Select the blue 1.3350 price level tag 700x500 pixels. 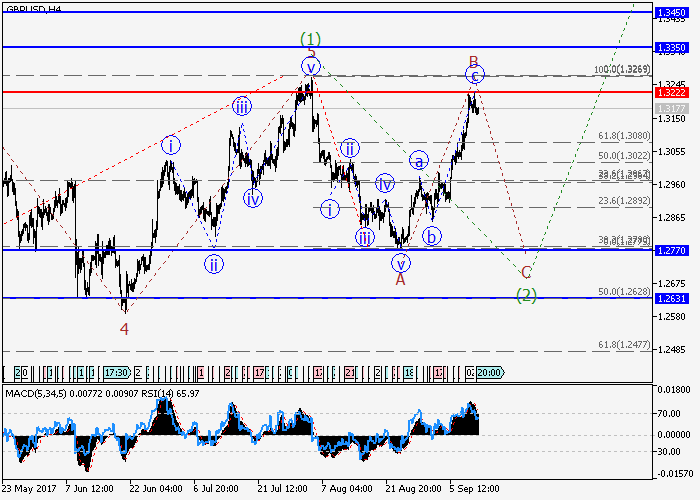coord(672,47)
